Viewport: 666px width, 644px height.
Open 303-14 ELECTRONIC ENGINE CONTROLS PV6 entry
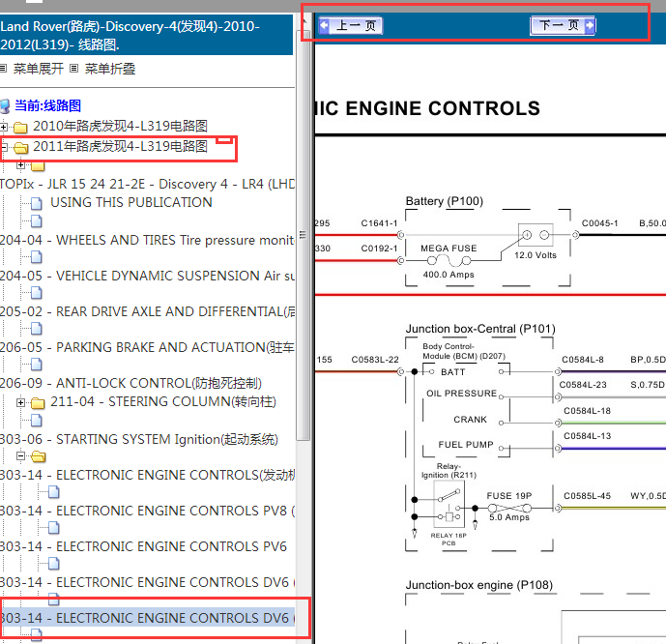(144, 546)
